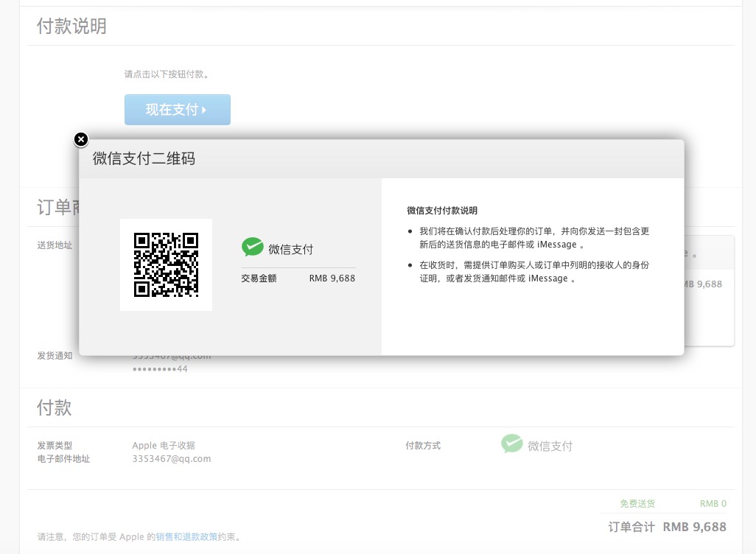Click the 付款说明 section heading
Image resolution: width=756 pixels, height=554 pixels.
[x=71, y=26]
